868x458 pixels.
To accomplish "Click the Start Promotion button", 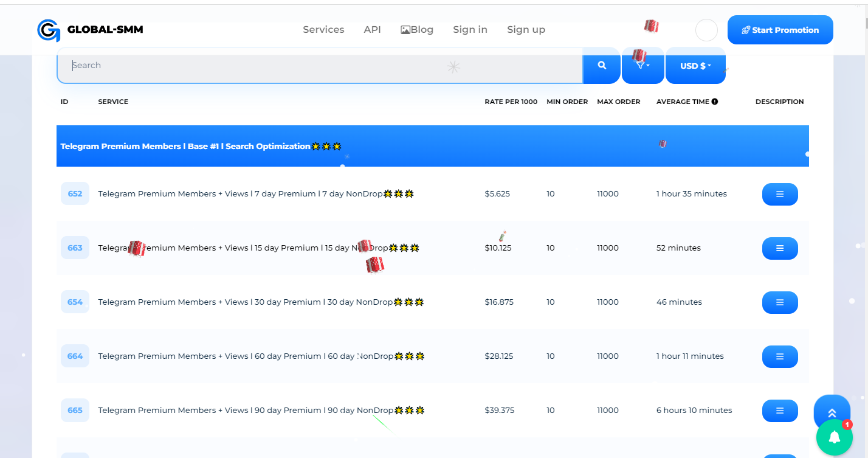I will (780, 30).
